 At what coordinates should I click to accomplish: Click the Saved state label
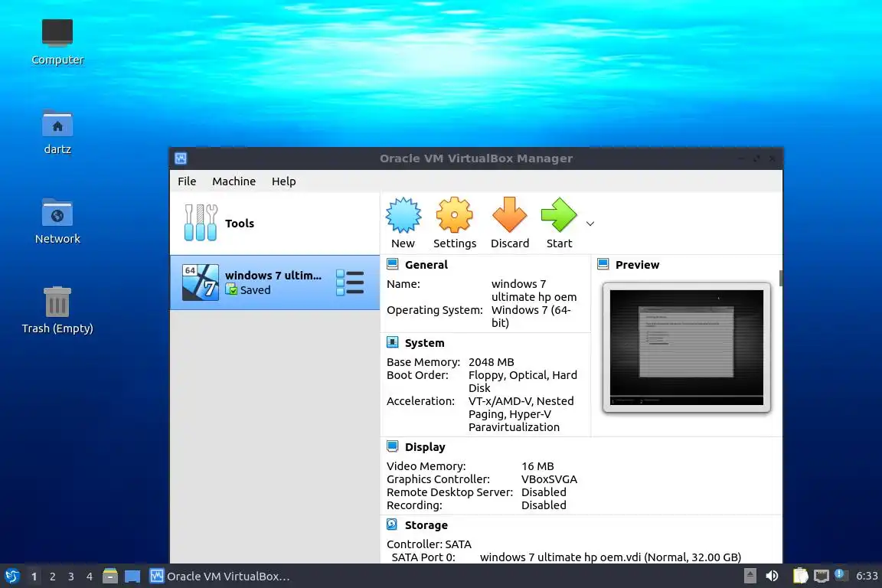coord(256,289)
